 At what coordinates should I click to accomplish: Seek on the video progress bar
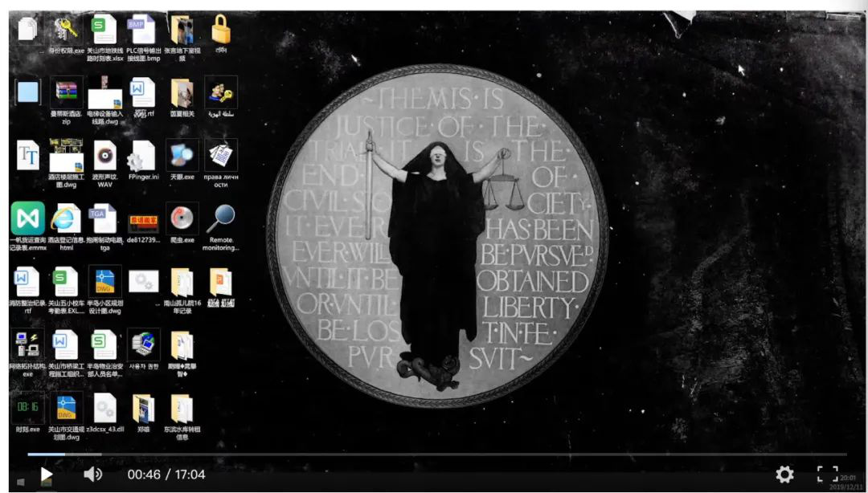point(437,454)
